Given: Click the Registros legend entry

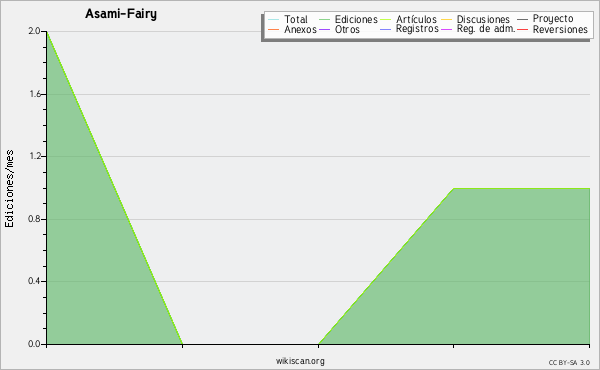Looking at the screenshot, I should click(x=409, y=29).
